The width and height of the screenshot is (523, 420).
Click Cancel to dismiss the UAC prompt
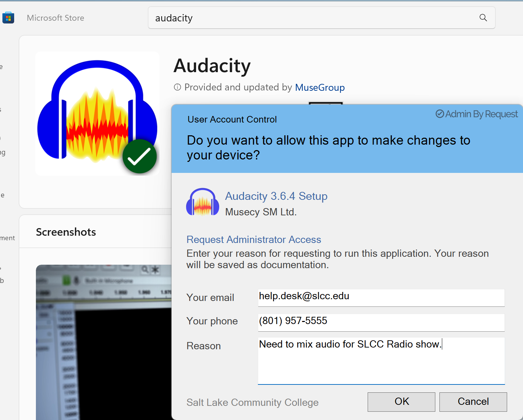473,402
